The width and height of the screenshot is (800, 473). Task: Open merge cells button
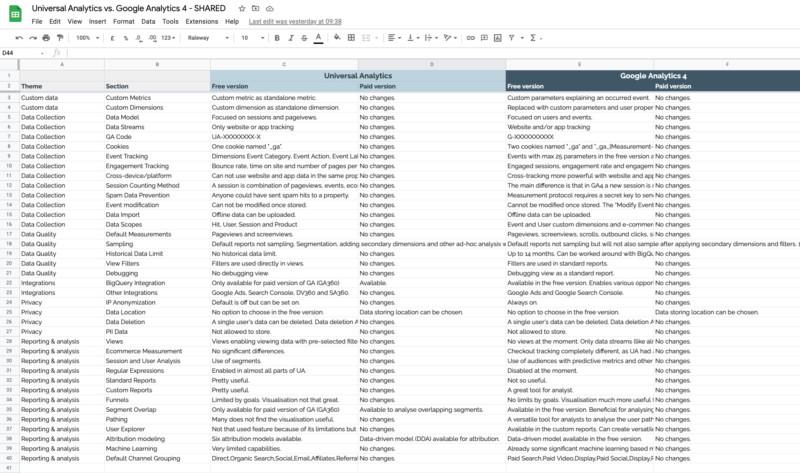pyautogui.click(x=366, y=38)
